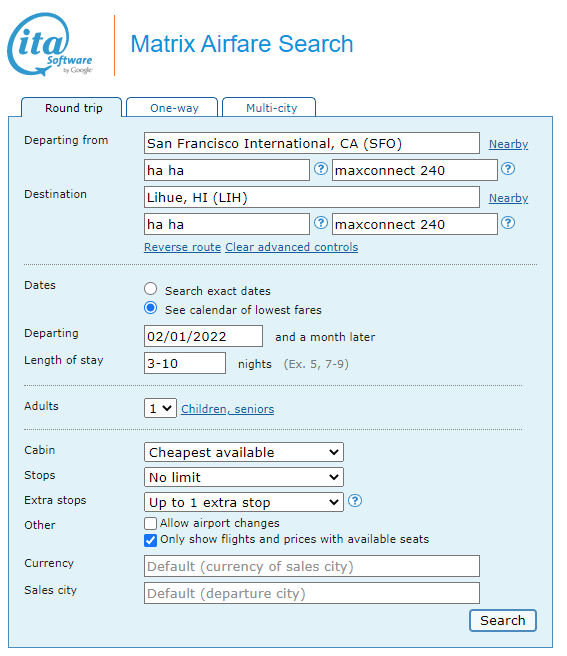Enable Allow airport changes checkbox
This screenshot has width=567, height=656.
150,523
